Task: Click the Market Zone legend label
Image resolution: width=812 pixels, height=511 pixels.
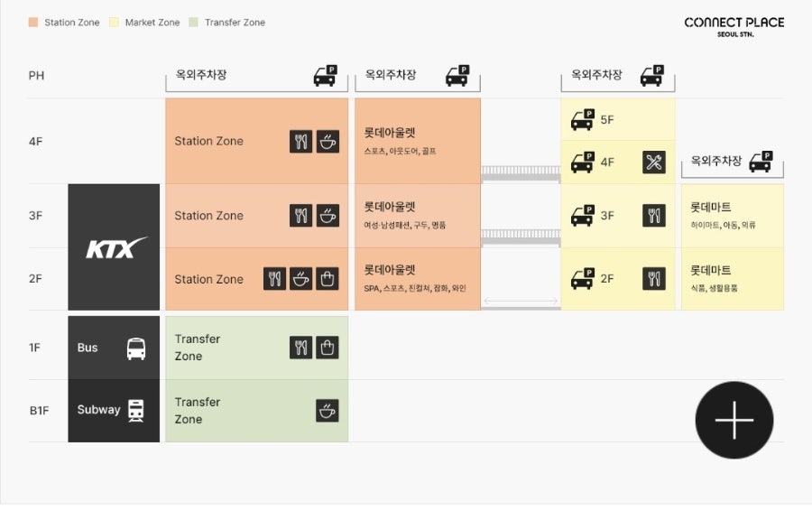Action: [152, 23]
